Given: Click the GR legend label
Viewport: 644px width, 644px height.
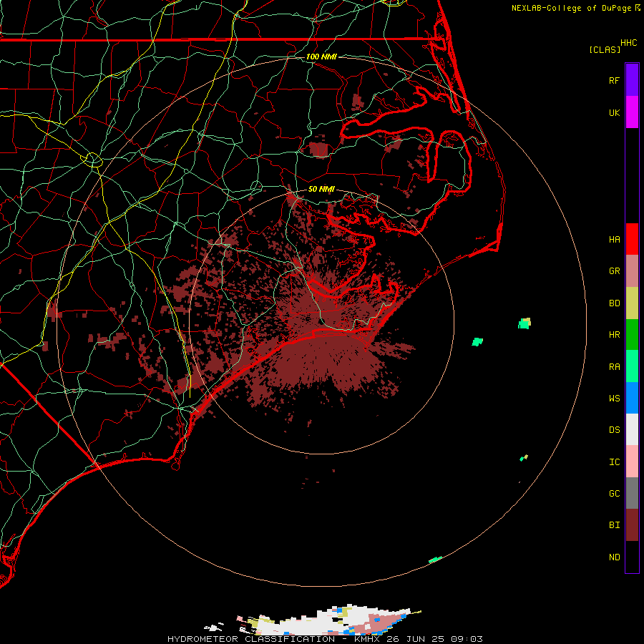Looking at the screenshot, I should [x=614, y=271].
